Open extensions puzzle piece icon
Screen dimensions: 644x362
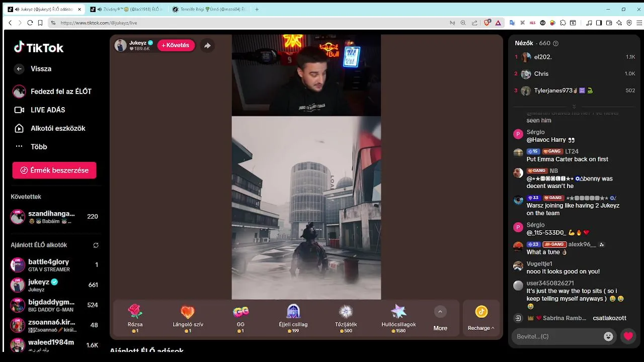(563, 23)
